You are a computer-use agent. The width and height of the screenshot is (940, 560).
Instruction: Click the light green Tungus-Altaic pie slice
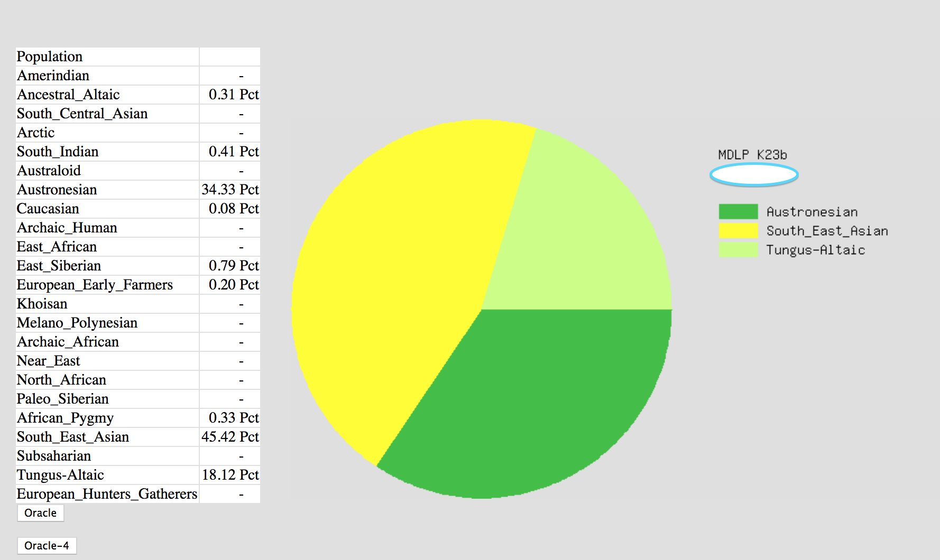point(576,238)
